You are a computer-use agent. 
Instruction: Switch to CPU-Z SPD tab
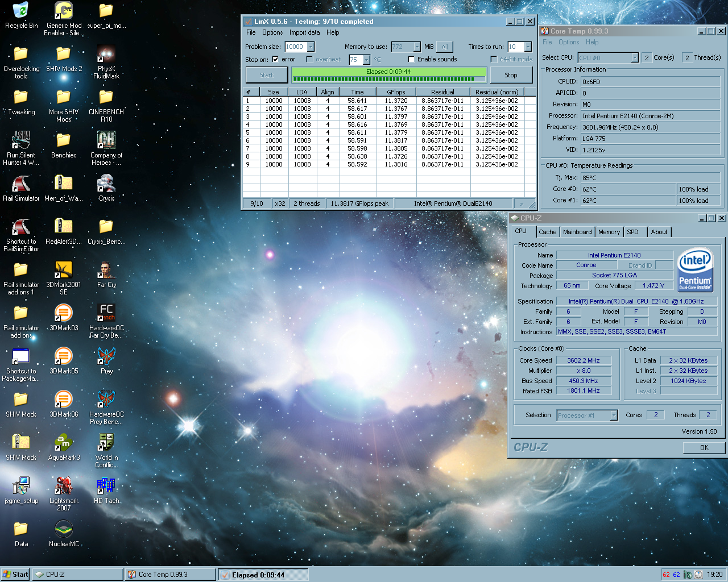click(632, 232)
